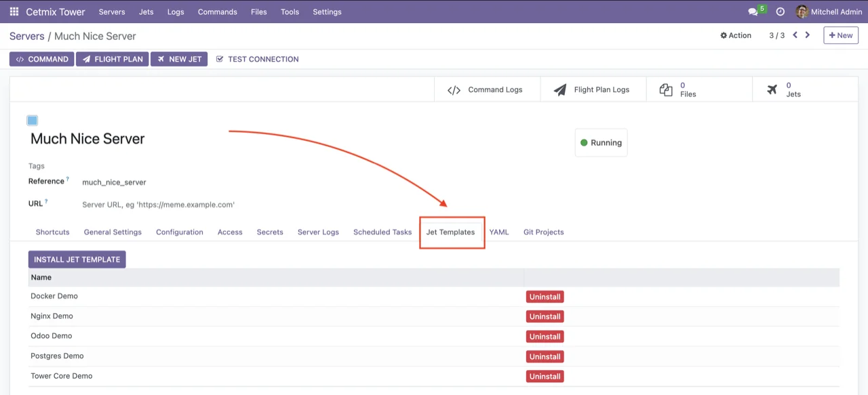This screenshot has width=868, height=395.
Task: Go to next record with right chevron
Action: click(807, 35)
